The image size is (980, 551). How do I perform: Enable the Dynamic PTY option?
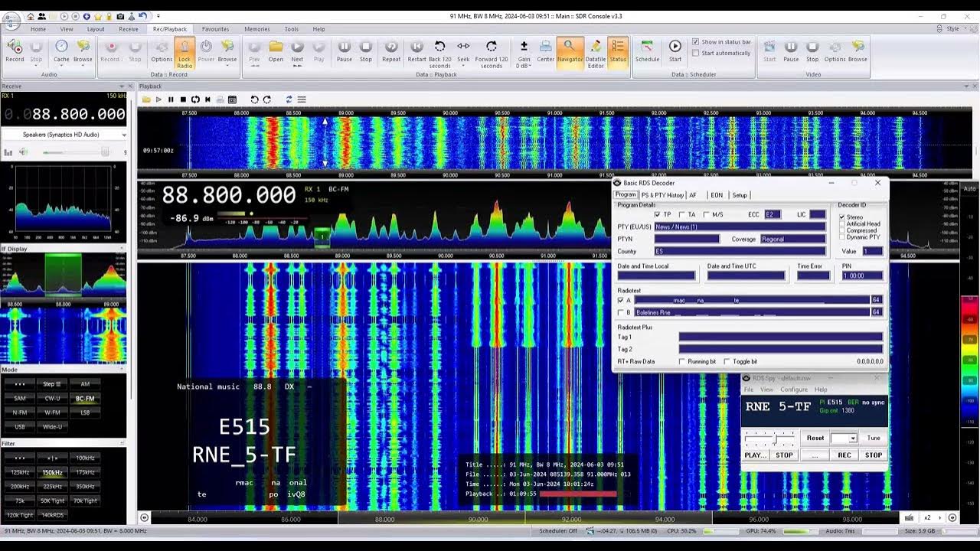pos(841,236)
